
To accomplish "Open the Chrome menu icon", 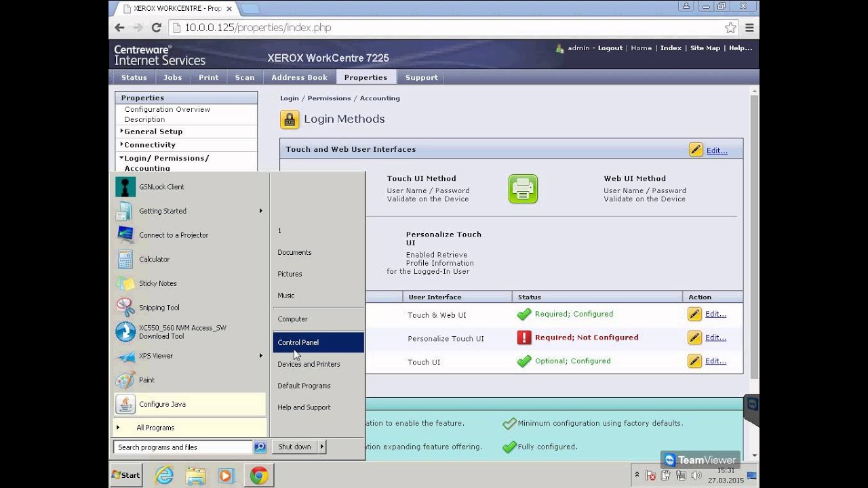I will point(749,28).
